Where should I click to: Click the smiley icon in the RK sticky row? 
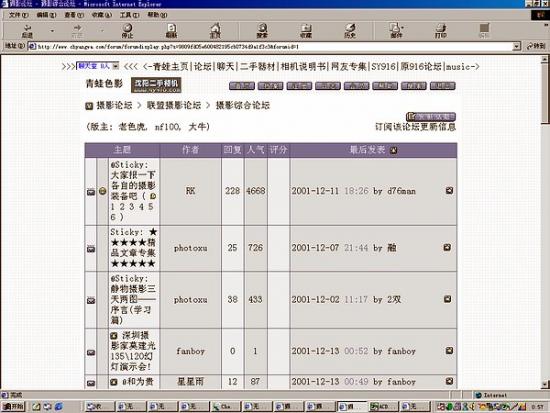(x=102, y=191)
